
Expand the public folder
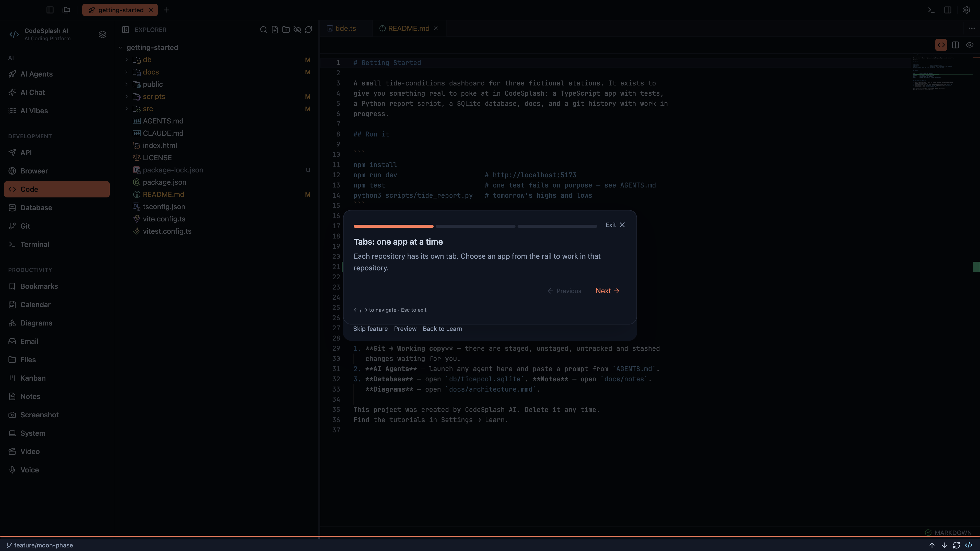[127, 84]
